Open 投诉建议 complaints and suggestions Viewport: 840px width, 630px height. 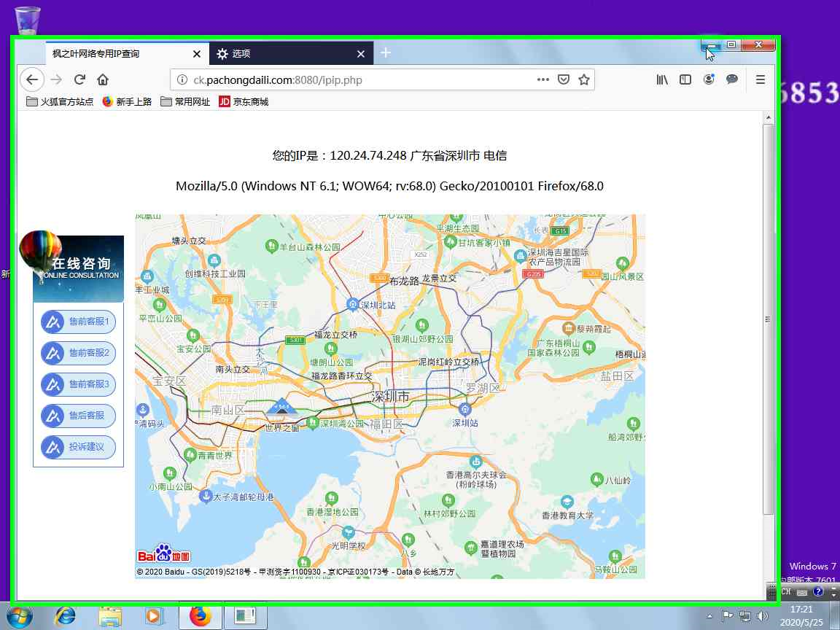coord(78,447)
